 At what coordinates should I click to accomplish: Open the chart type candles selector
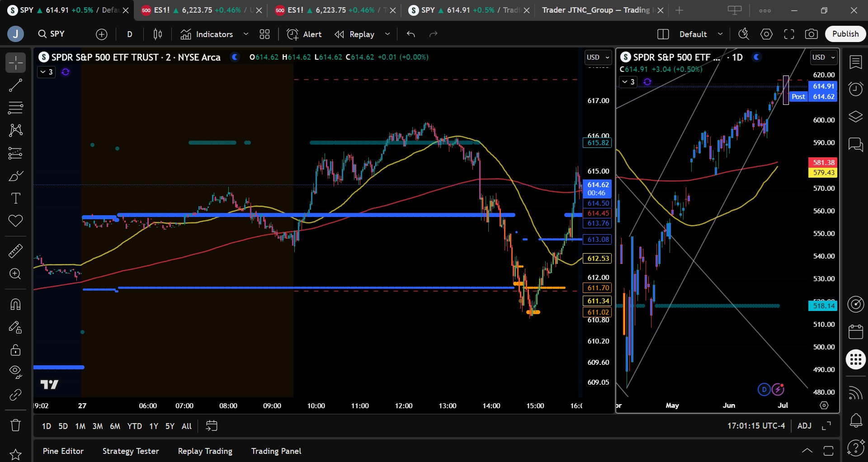tap(158, 34)
